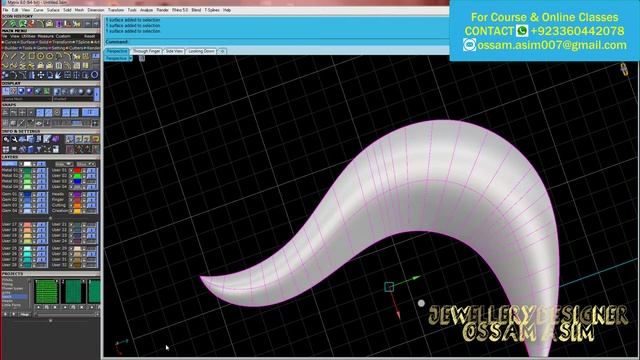Select the Circle tool icon next to rectangle
The image size is (640, 360).
(40, 56)
